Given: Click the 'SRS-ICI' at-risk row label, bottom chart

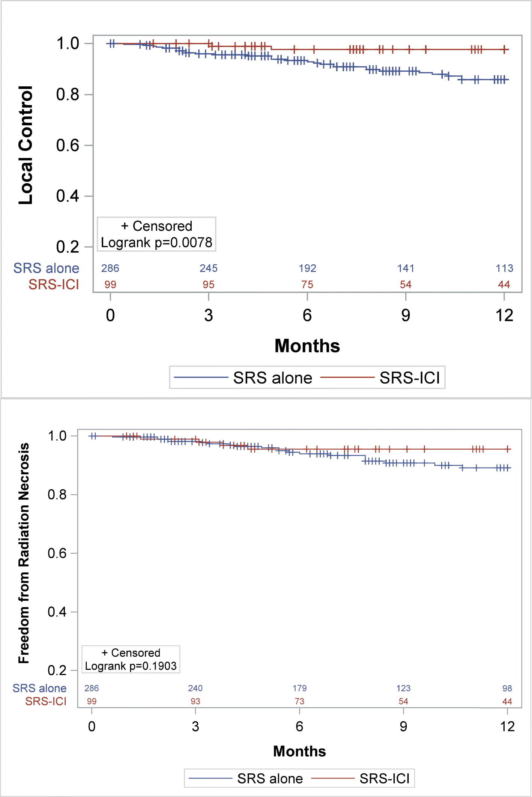Looking at the screenshot, I should [46, 701].
